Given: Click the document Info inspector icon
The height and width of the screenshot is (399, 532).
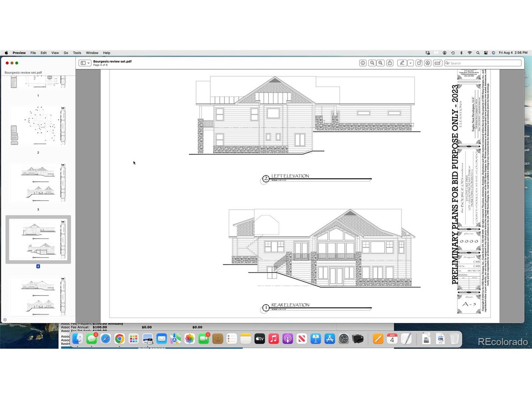Looking at the screenshot, I should (363, 63).
